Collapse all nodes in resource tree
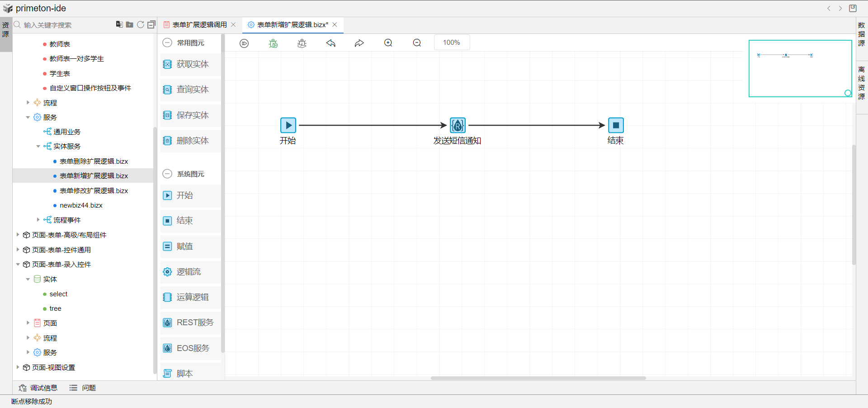This screenshot has width=868, height=408. pyautogui.click(x=151, y=24)
